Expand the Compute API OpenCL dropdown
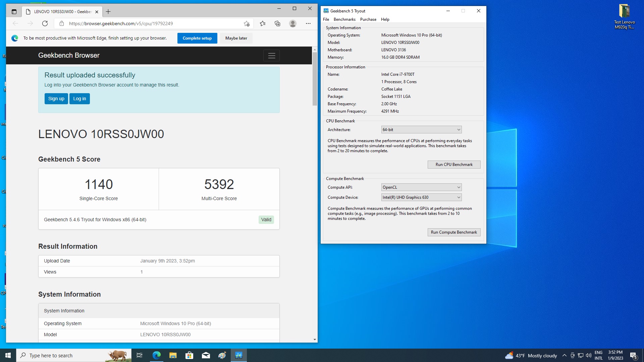Viewport: 644px width, 362px height. (421, 187)
